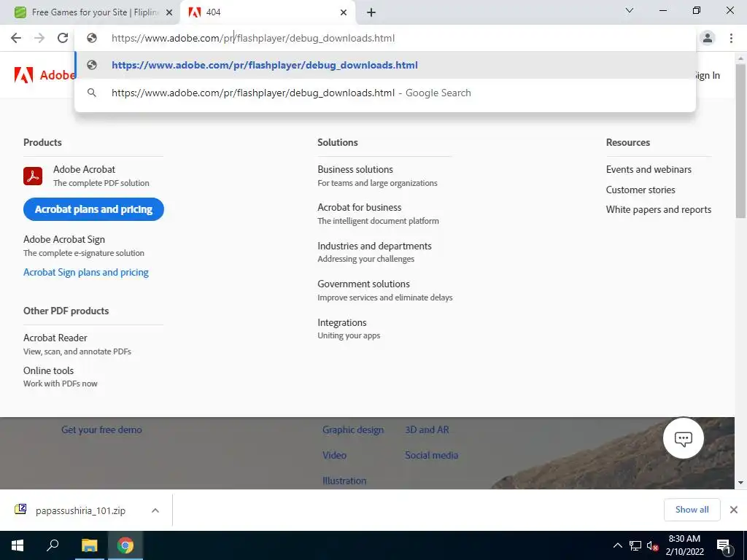The image size is (747, 560).
Task: Dismiss the downloads bar with X
Action: tap(734, 510)
